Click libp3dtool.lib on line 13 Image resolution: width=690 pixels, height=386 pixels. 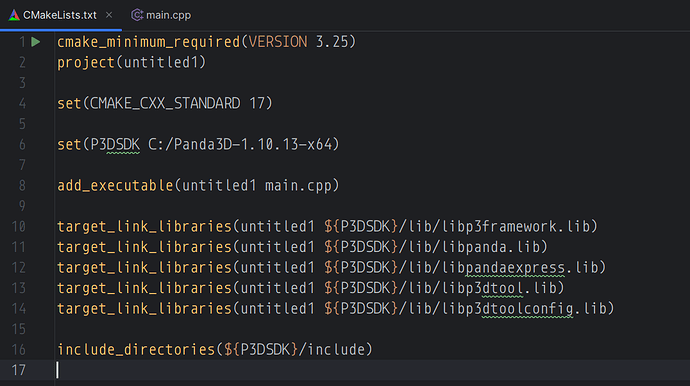499,288
